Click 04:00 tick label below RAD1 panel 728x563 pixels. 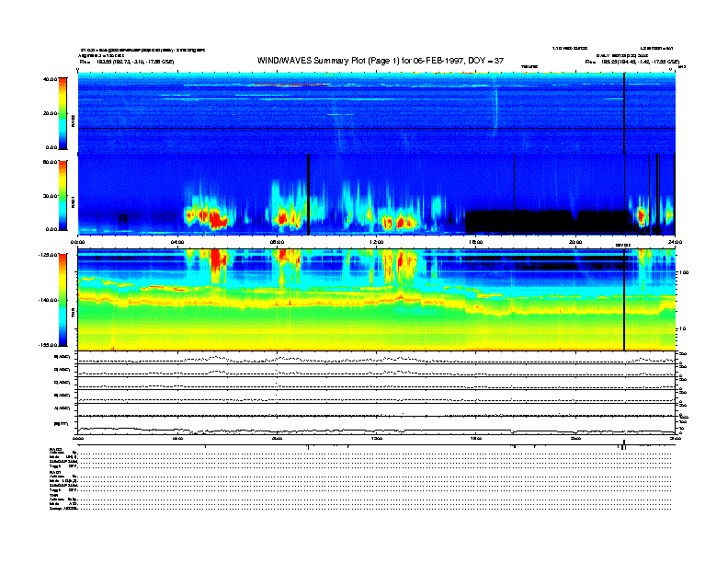[x=177, y=243]
